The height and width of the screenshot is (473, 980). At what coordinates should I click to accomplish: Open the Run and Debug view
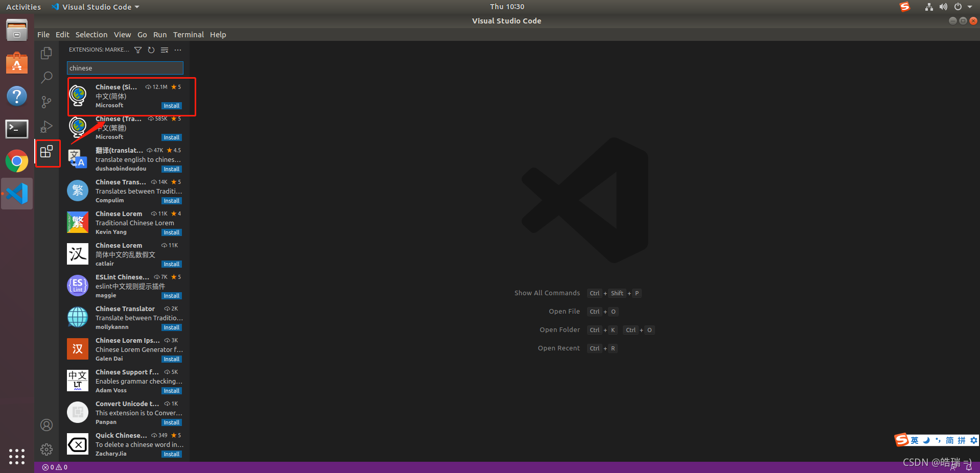tap(46, 127)
